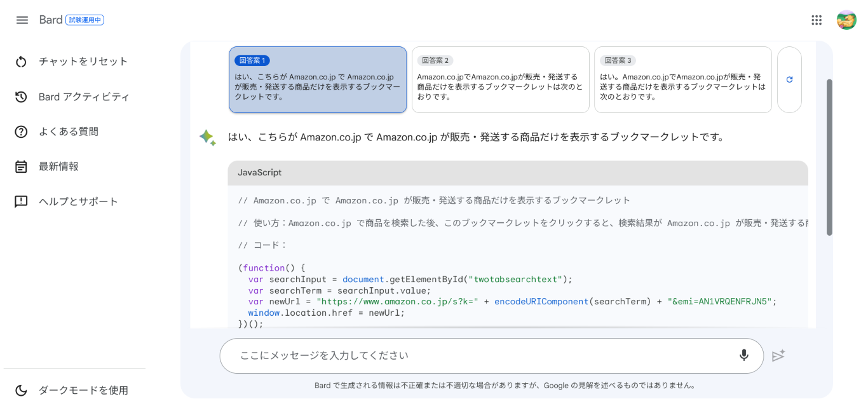
Task: Open 最新情報
Action: point(58,166)
